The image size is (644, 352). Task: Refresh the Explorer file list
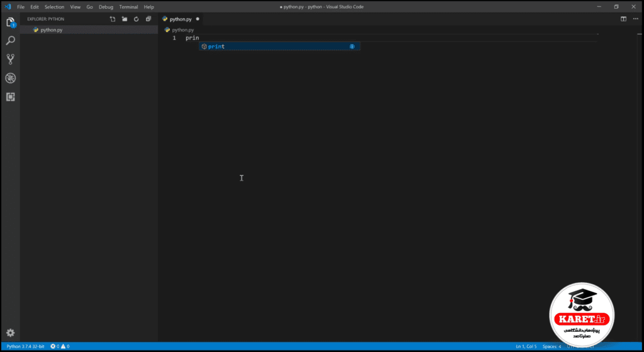[136, 19]
